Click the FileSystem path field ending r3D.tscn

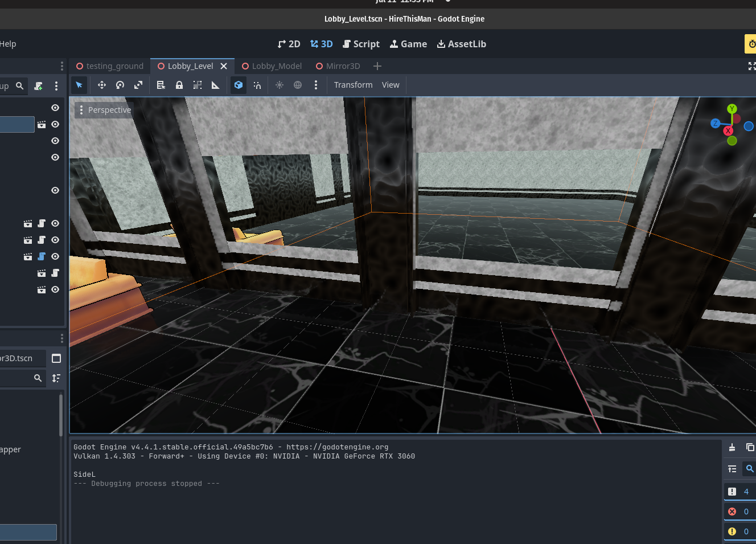pos(22,358)
